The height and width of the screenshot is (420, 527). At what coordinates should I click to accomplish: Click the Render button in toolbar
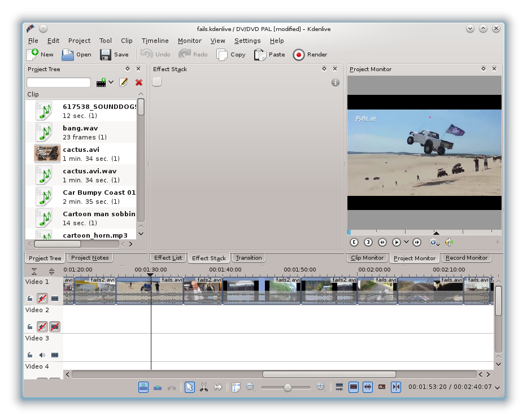point(311,55)
